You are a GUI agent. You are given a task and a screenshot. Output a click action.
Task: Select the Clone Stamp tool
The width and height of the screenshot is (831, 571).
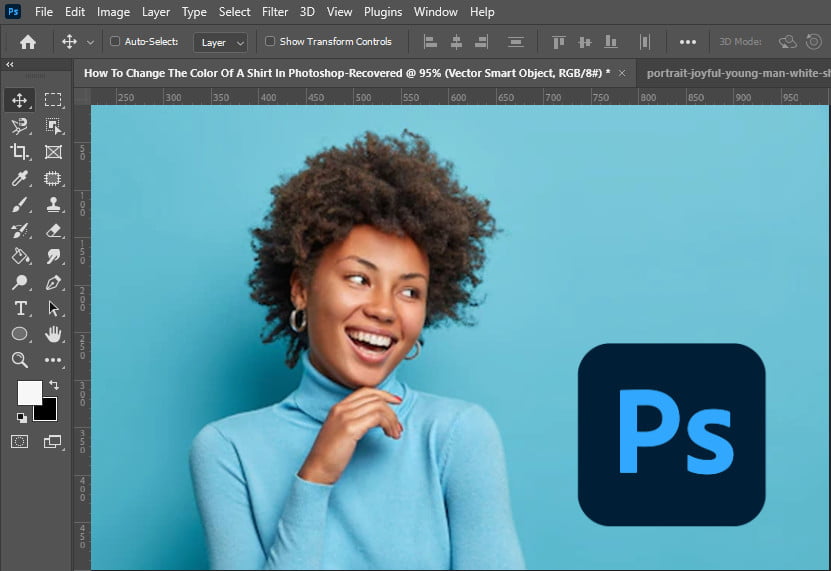(52, 204)
